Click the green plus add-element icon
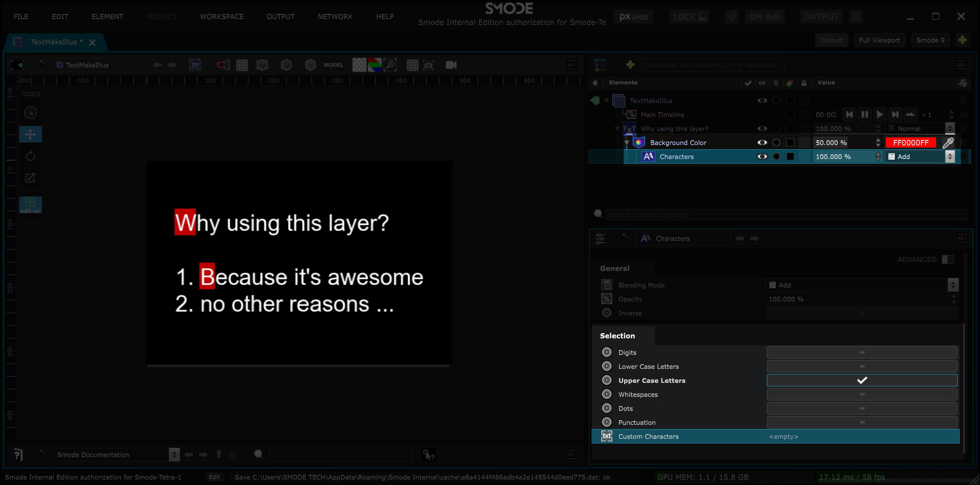The width and height of the screenshot is (980, 485). pyautogui.click(x=630, y=64)
